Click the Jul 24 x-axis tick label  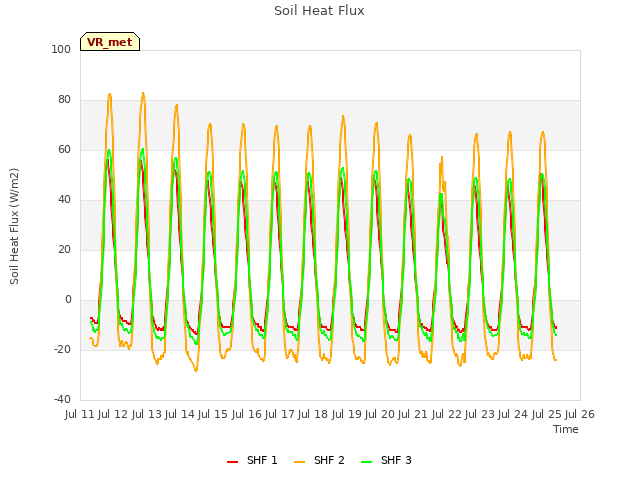[x=513, y=414]
